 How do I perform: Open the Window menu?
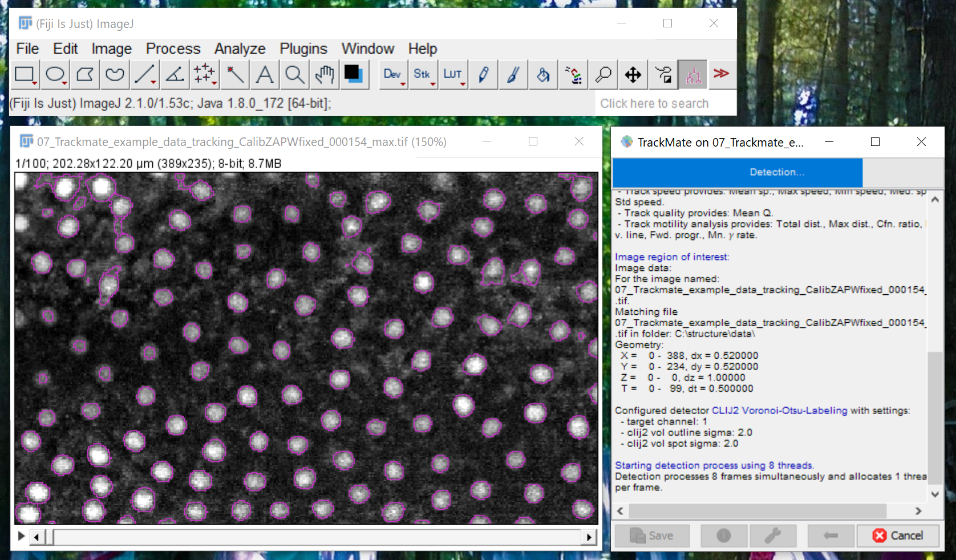[368, 48]
